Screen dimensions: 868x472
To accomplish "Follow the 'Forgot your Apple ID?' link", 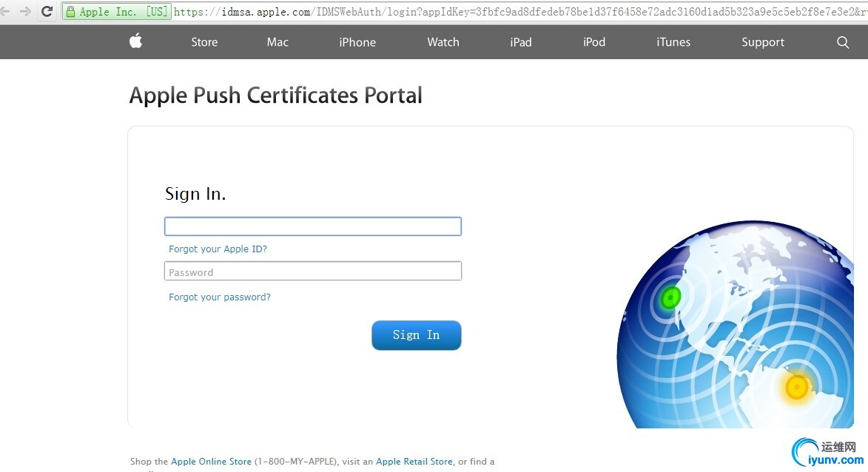I will tap(218, 249).
